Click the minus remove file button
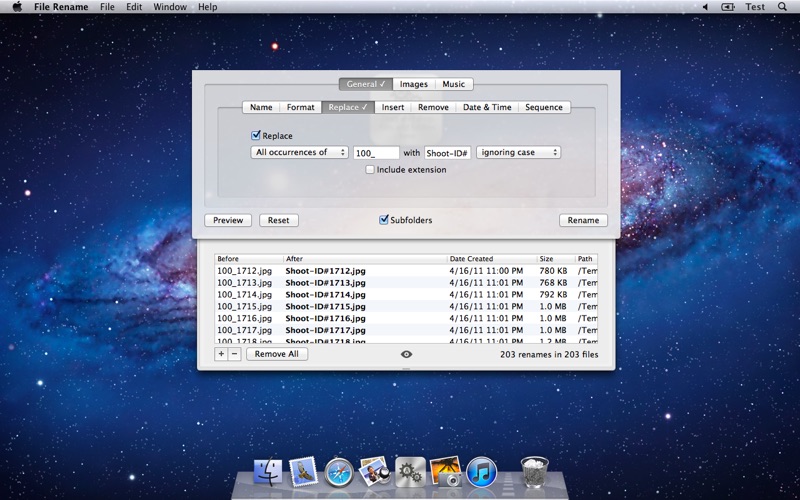This screenshot has height=500, width=800. pyautogui.click(x=234, y=354)
